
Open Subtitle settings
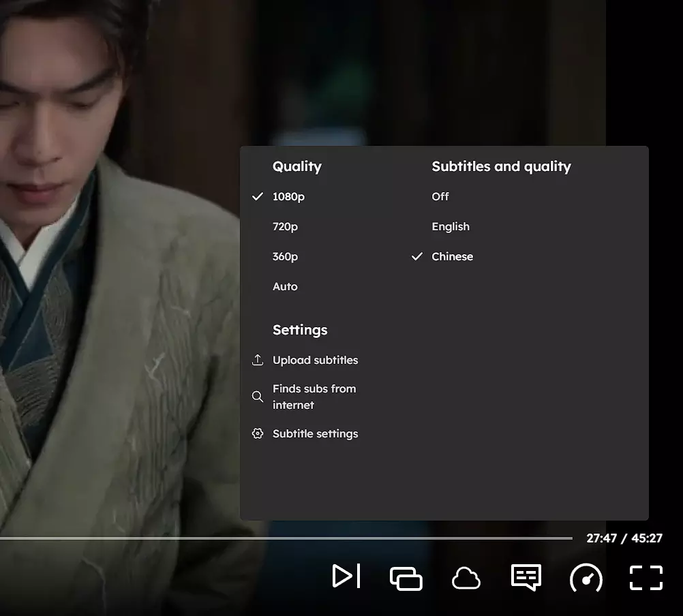(315, 433)
